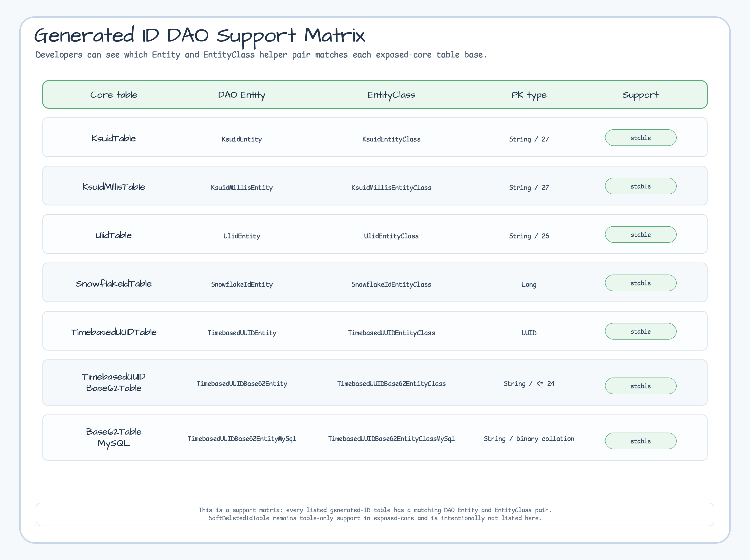Image resolution: width=750 pixels, height=560 pixels.
Task: Select the TimebasedUUID Base62Table cell
Action: (114, 382)
